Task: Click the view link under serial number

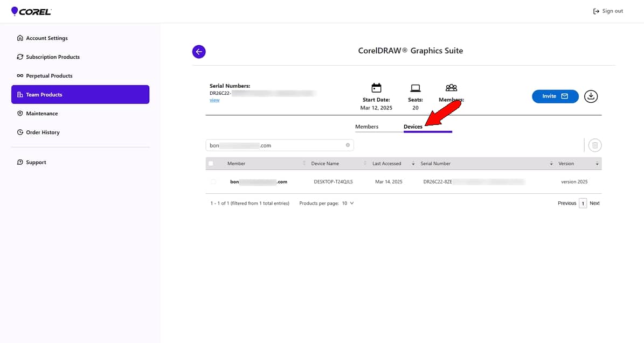Action: pos(214,100)
